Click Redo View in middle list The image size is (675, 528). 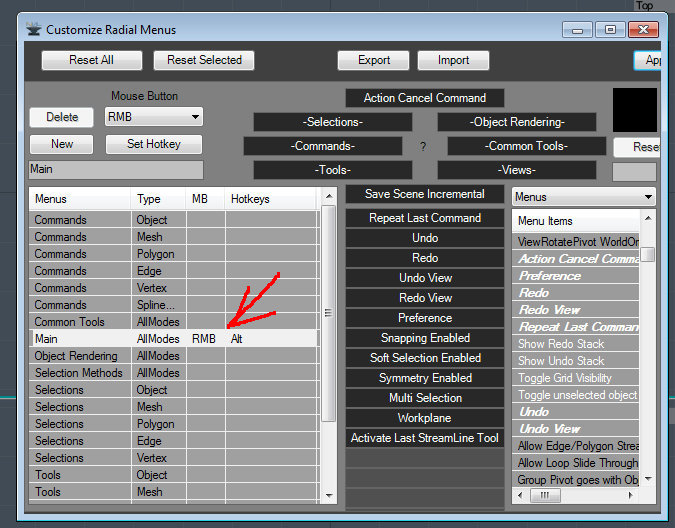point(425,298)
